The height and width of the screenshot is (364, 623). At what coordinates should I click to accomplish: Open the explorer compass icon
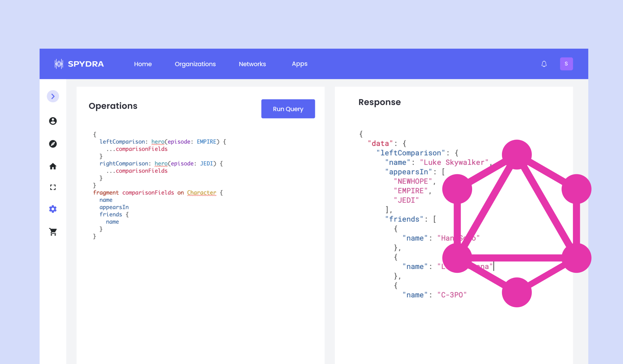pos(53,144)
